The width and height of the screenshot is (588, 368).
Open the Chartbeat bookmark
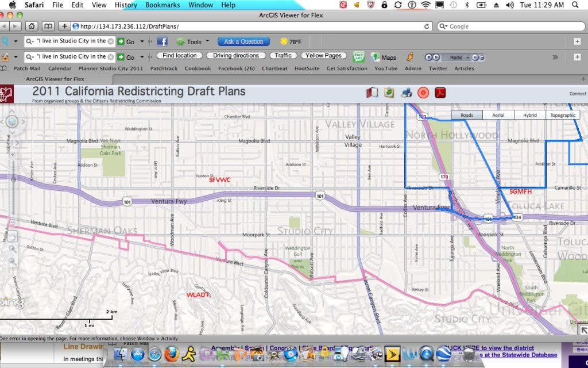tap(274, 68)
